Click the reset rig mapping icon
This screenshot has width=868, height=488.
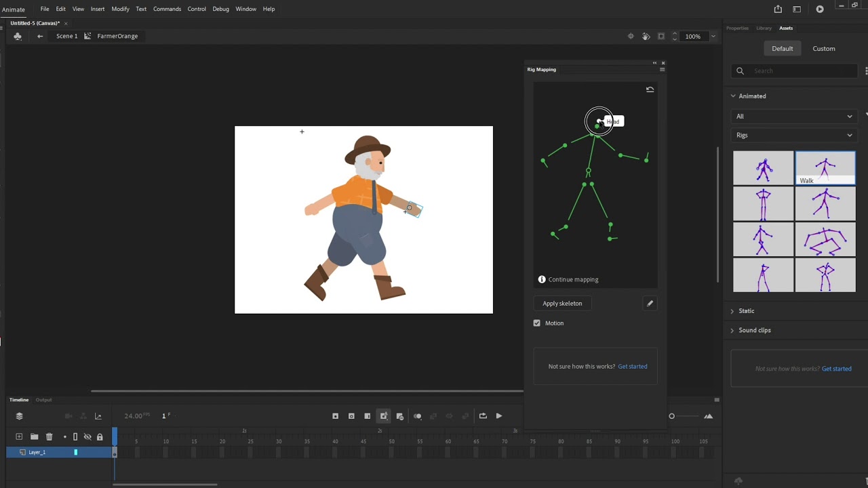pos(650,89)
